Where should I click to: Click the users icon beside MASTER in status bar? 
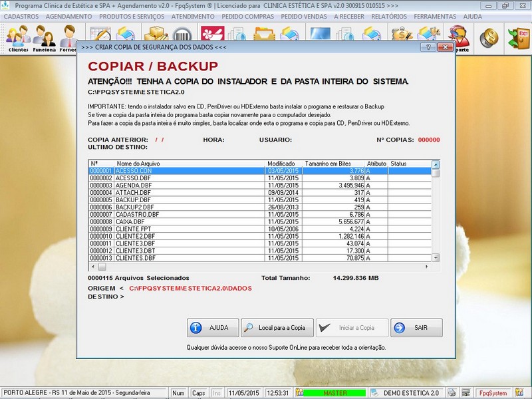pos(299,392)
